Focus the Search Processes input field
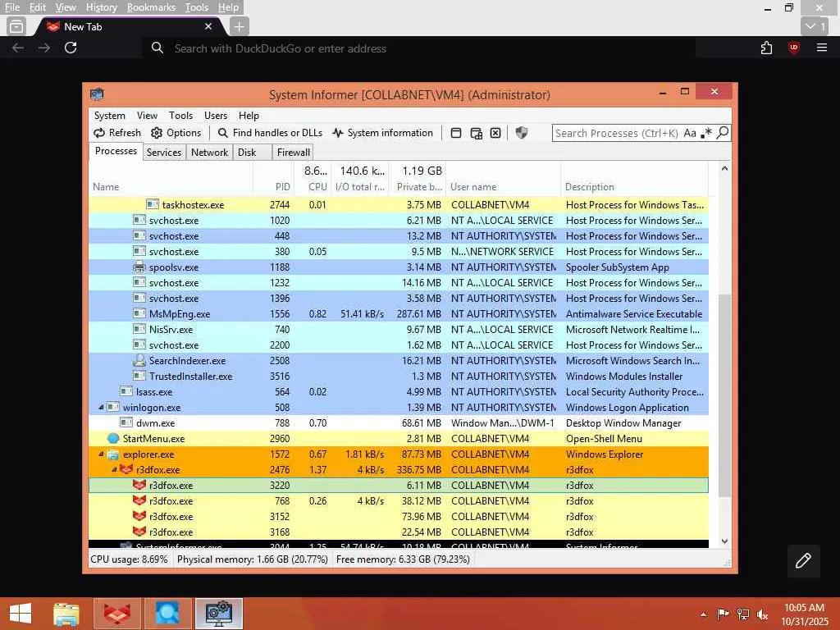 [617, 133]
